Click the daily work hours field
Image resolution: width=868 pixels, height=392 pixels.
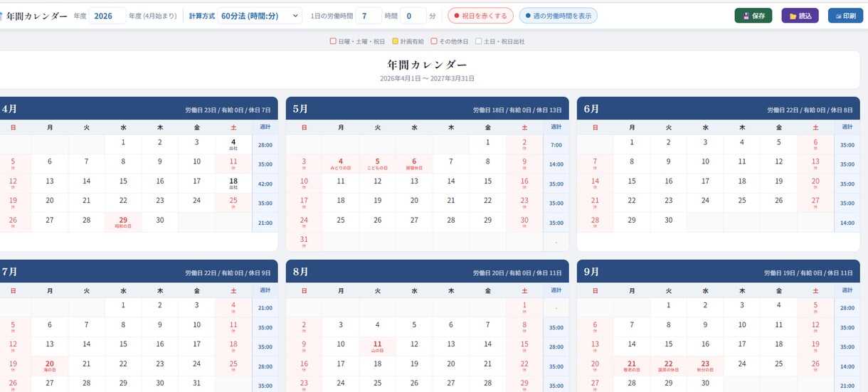coord(368,16)
